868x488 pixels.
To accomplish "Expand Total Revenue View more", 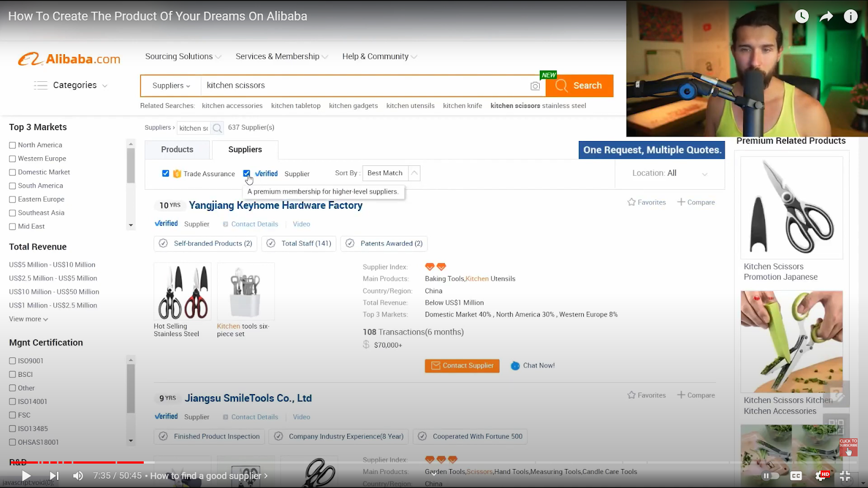I will pyautogui.click(x=28, y=319).
